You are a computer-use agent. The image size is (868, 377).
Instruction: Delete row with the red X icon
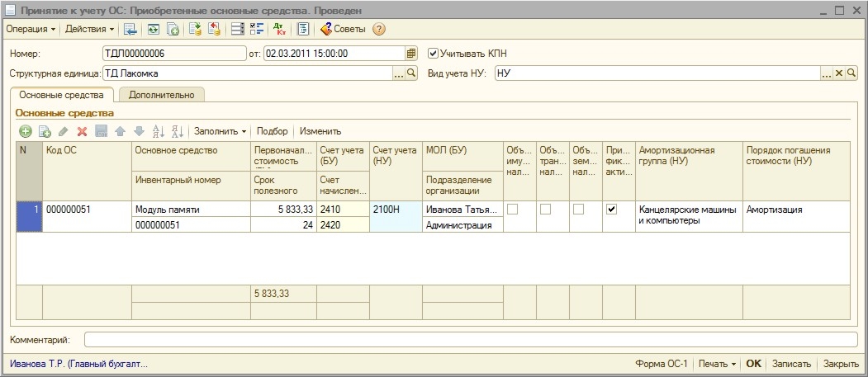tap(82, 131)
